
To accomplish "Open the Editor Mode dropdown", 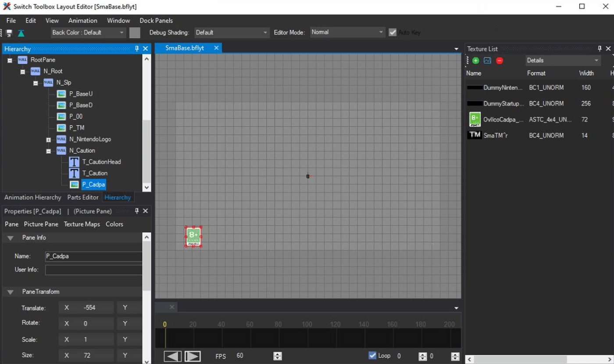I will coord(347,32).
